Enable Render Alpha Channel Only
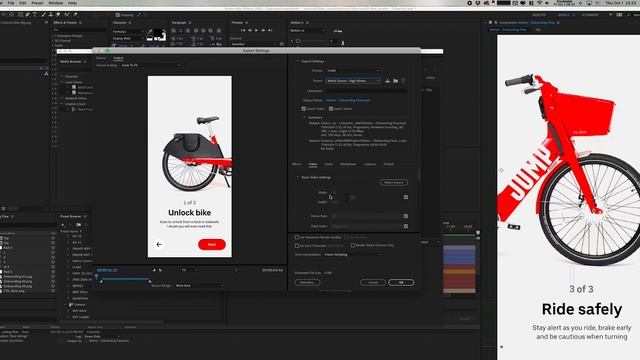Screen dimensions: 640x360 click(x=353, y=245)
